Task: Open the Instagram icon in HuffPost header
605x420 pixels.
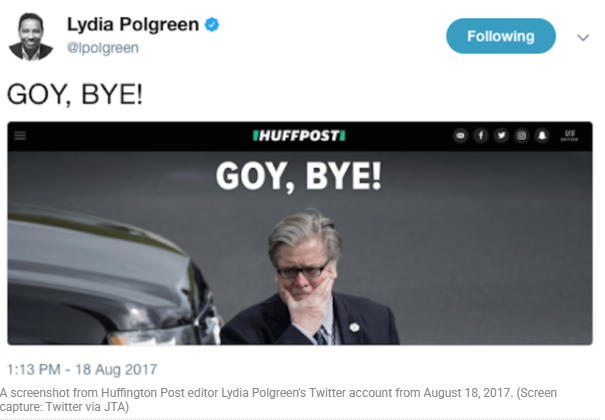Action: (x=522, y=135)
